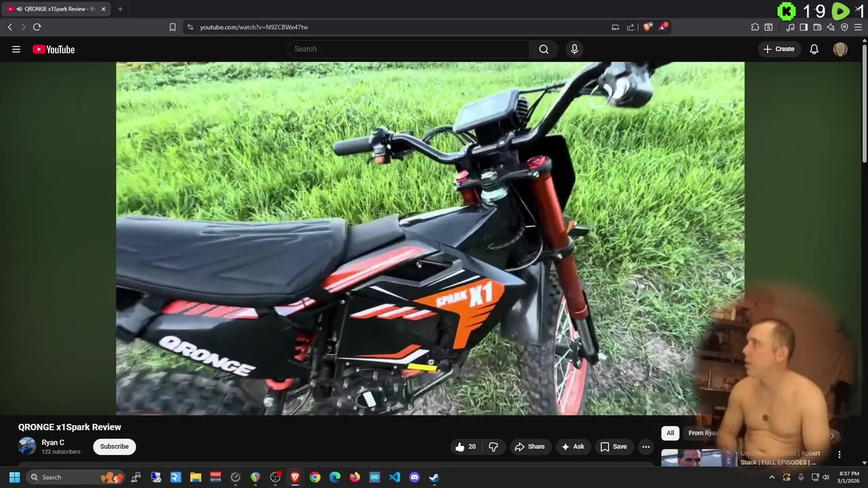This screenshot has width=868, height=488.
Task: Open Visual Studio Code from taskbar
Action: point(395,477)
